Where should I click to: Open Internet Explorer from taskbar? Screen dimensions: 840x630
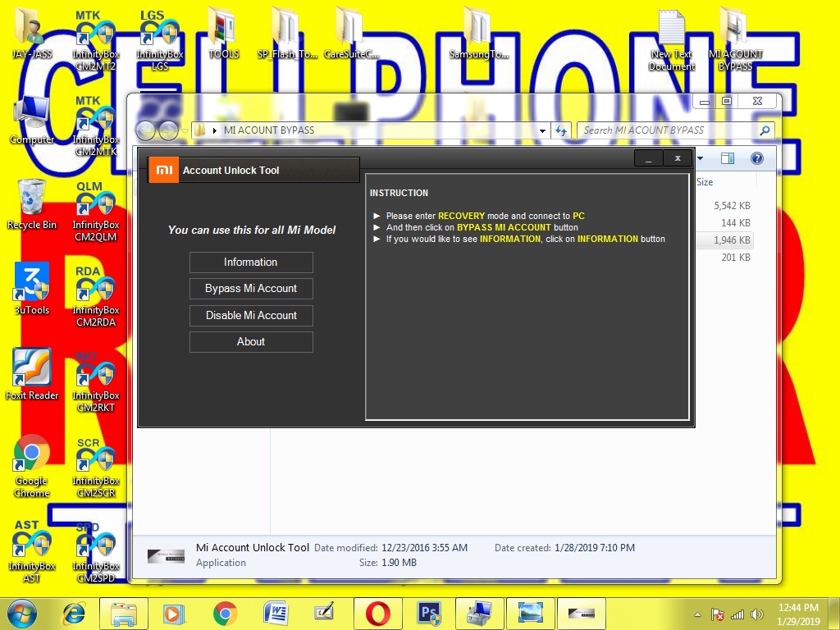74,614
